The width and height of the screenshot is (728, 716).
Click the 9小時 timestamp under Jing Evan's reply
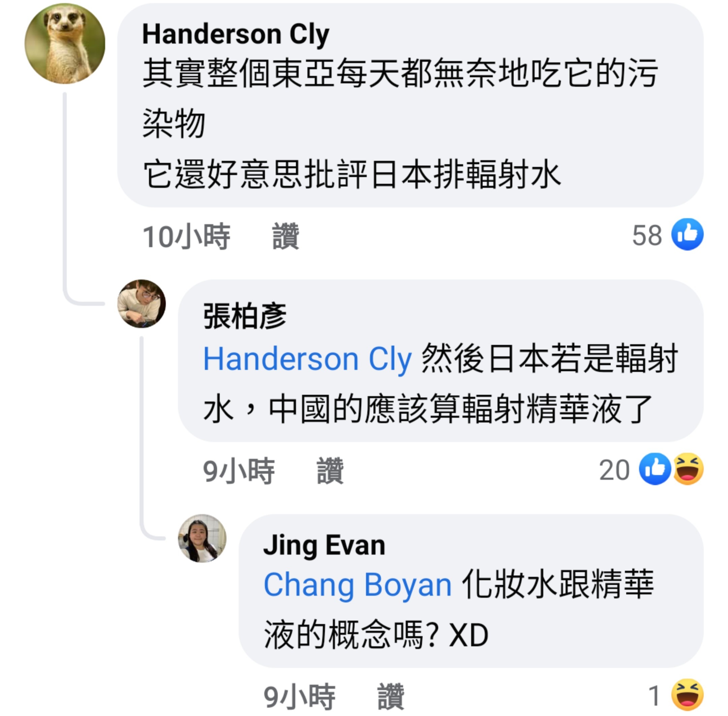tap(299, 697)
